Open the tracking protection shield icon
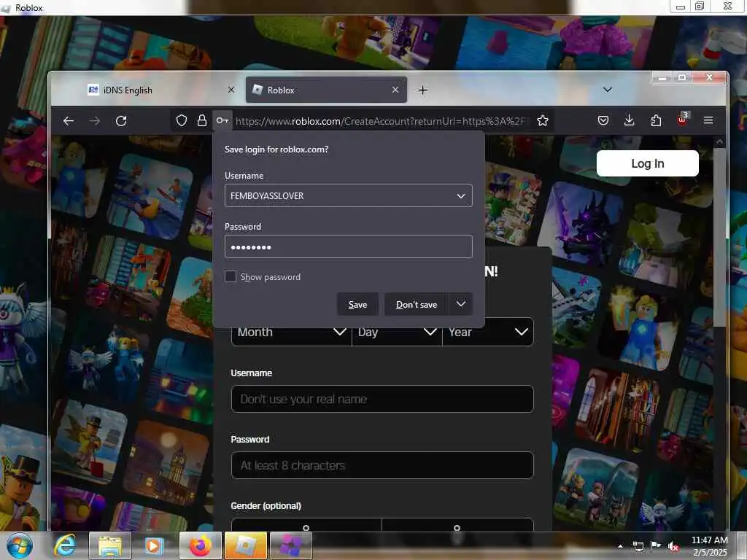 [182, 121]
